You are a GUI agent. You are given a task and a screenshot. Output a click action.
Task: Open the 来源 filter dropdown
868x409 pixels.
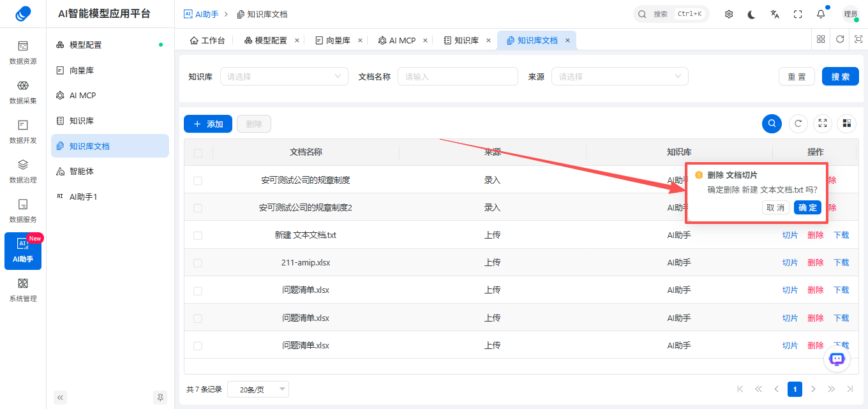pyautogui.click(x=620, y=77)
